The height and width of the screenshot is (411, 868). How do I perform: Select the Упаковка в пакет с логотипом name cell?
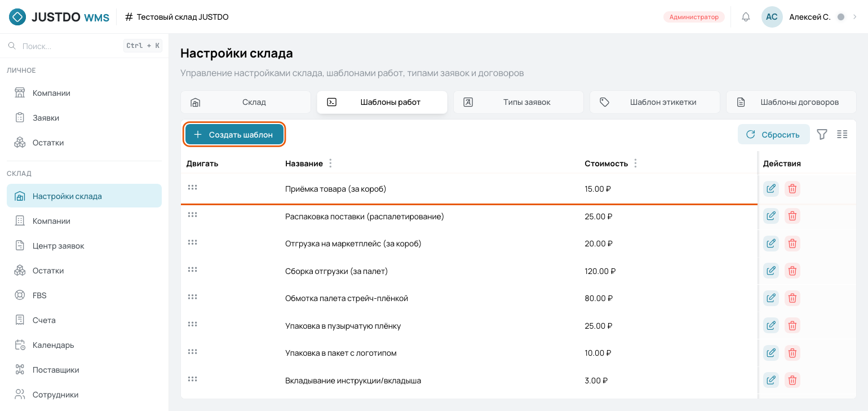(x=341, y=353)
